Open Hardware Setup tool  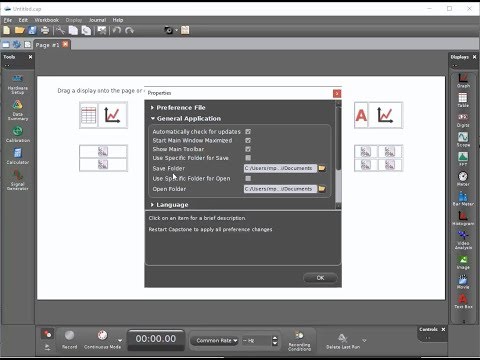pyautogui.click(x=17, y=85)
